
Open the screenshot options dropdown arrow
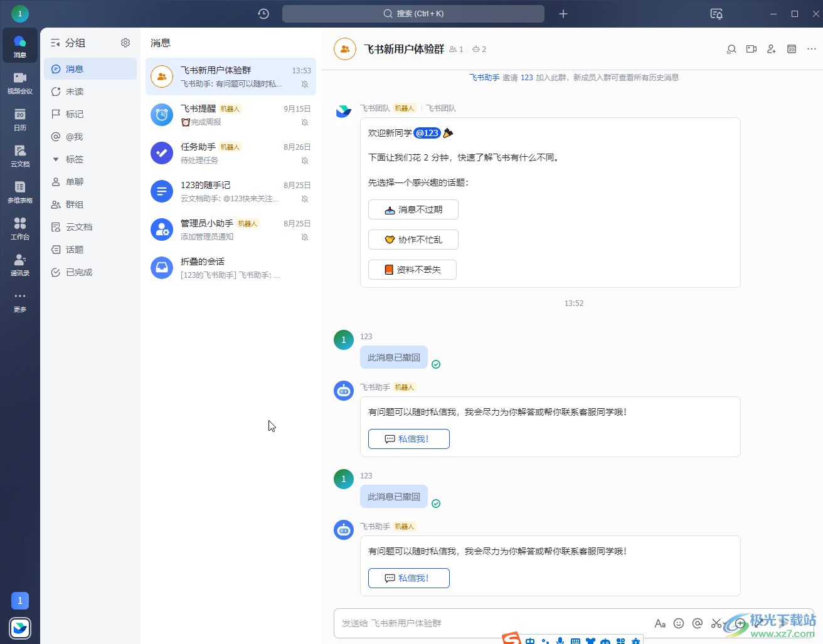click(725, 624)
